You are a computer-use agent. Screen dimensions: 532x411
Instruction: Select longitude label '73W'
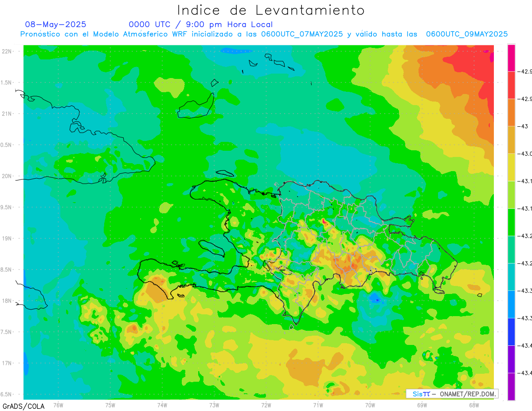pyautogui.click(x=214, y=405)
